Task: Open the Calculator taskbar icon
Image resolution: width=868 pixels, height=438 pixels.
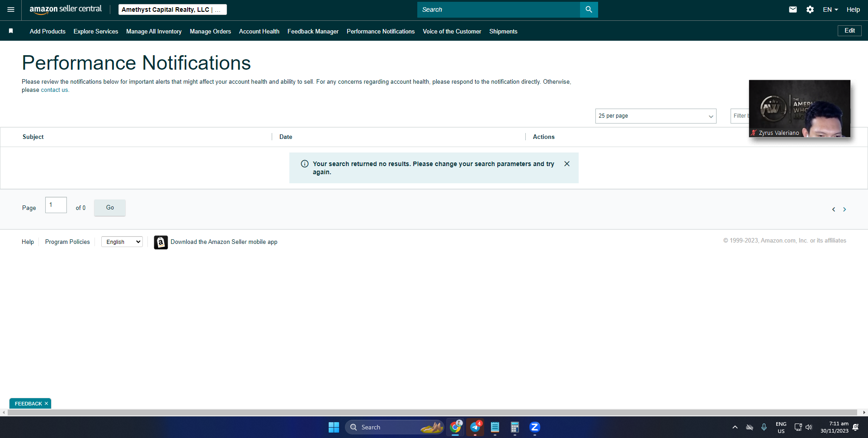Action: click(515, 427)
